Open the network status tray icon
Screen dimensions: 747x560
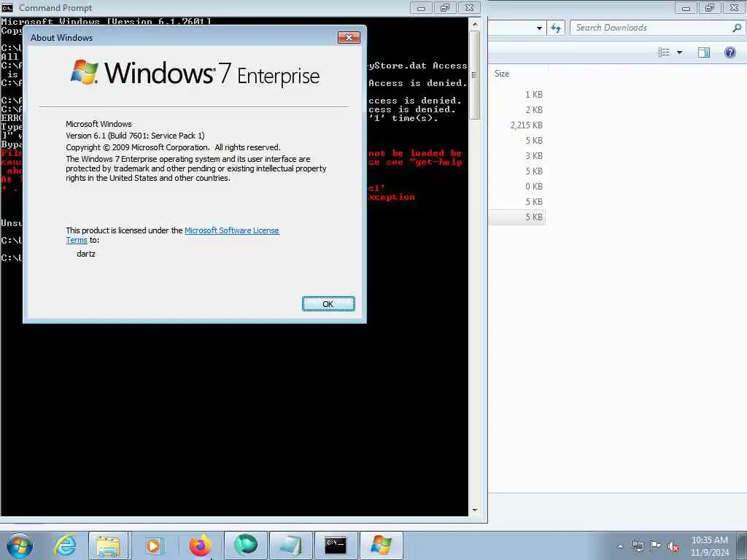click(x=638, y=546)
